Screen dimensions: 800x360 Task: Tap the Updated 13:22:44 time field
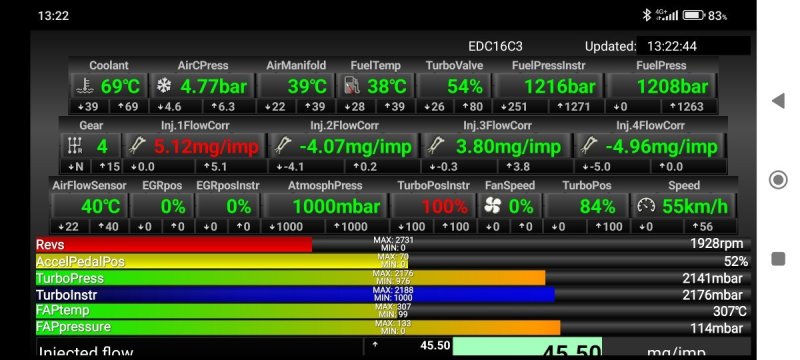coord(693,46)
